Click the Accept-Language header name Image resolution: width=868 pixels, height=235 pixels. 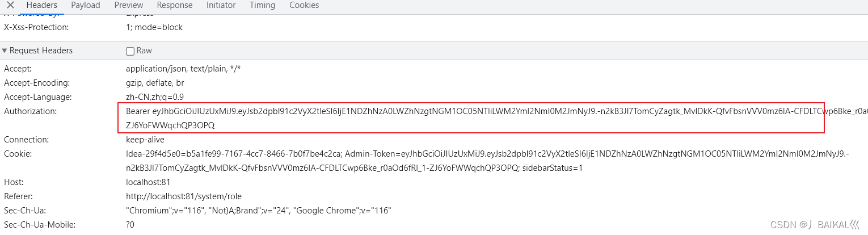click(x=38, y=97)
